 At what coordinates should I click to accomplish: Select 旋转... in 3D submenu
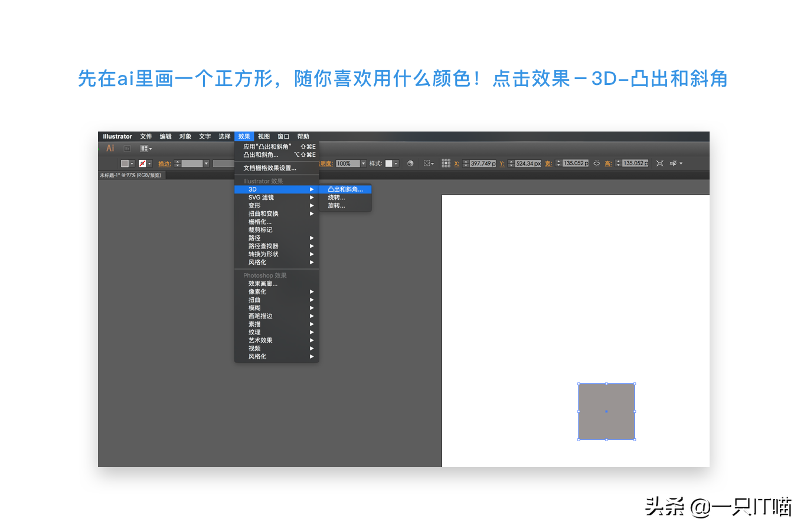[345, 206]
